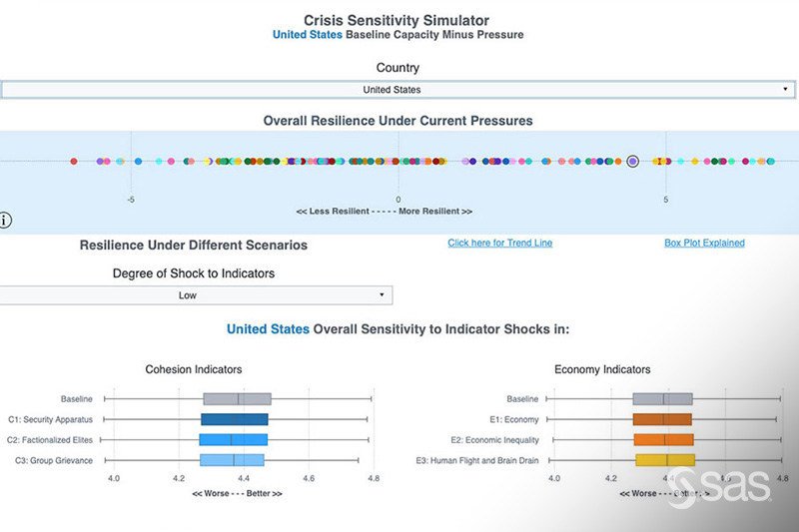
Task: Click the Cohesion Baseline gray box plot
Action: pyautogui.click(x=237, y=399)
